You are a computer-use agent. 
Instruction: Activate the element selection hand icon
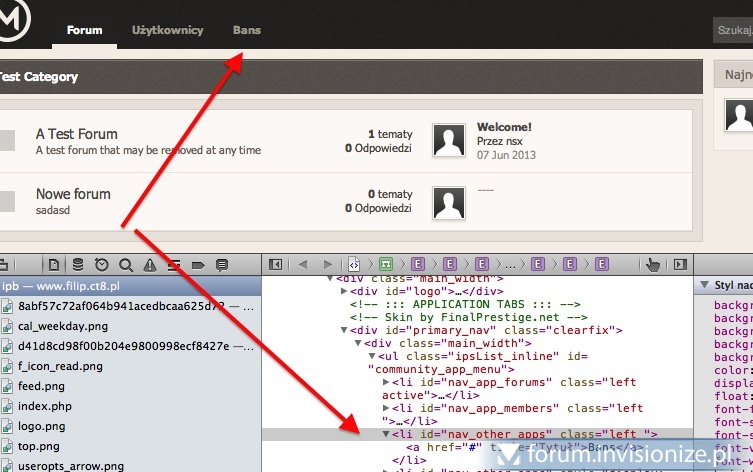pos(653,264)
